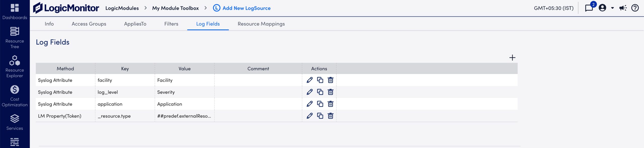Screen dimensions: 644x148
Task: Click the Log Fields page heading
Action: (53, 42)
